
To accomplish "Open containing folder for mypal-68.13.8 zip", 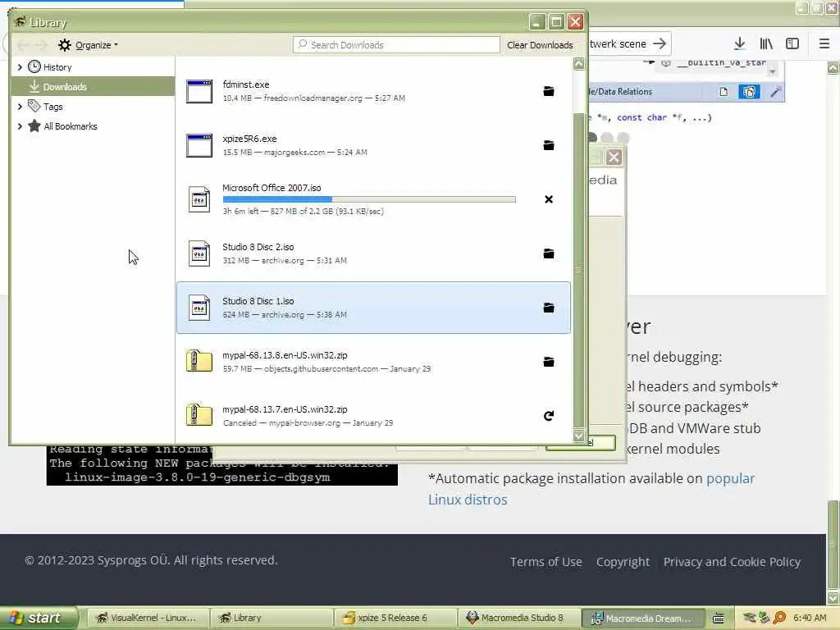I will click(549, 362).
